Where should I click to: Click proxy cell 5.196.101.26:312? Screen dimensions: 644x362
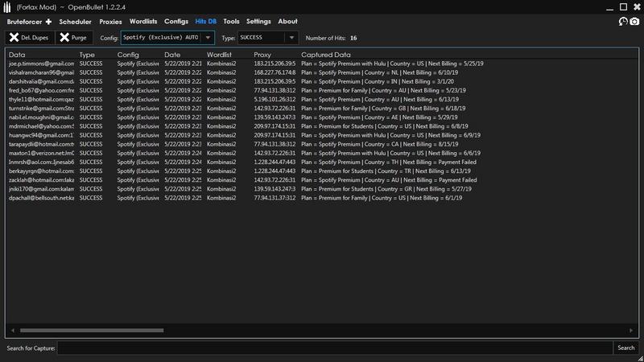pos(275,99)
